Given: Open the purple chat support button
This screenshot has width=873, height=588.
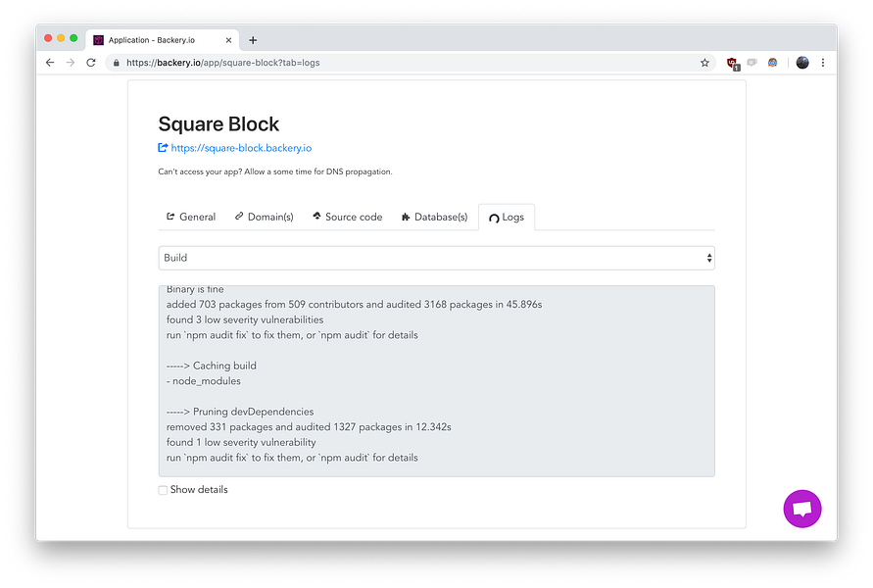Looking at the screenshot, I should click(x=802, y=509).
